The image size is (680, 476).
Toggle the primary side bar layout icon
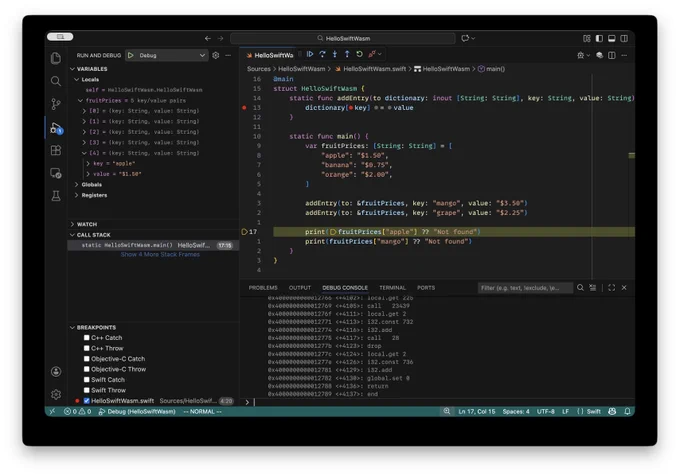click(599, 39)
